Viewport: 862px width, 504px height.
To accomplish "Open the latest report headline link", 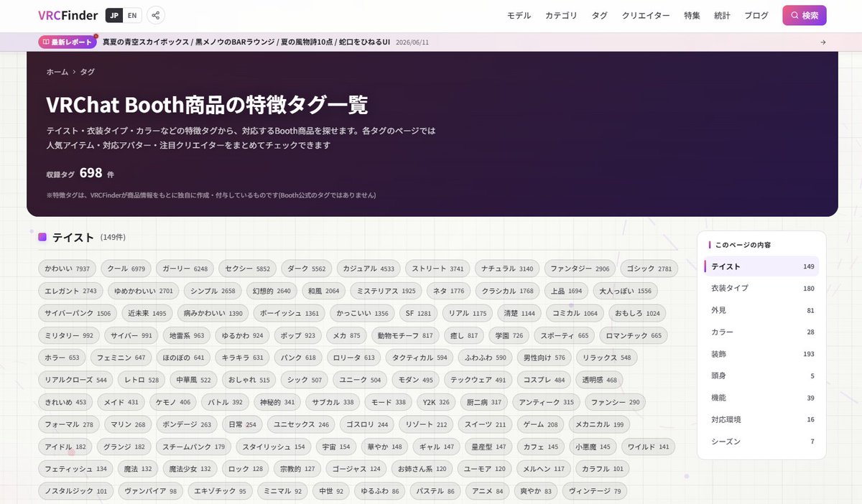I will coord(246,42).
